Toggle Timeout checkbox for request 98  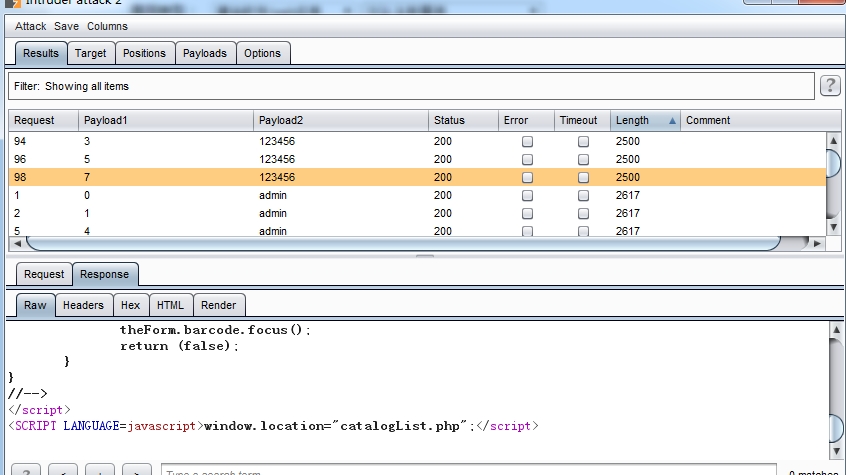tap(583, 178)
